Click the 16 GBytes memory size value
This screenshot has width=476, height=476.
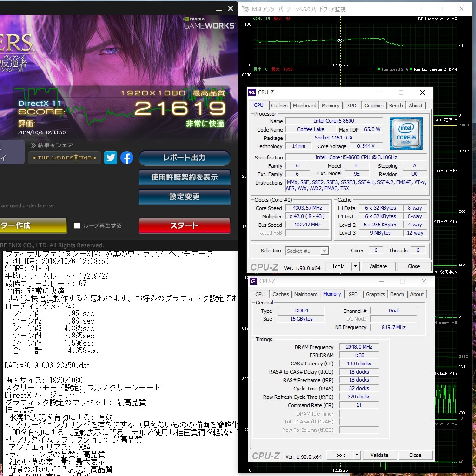(301, 319)
